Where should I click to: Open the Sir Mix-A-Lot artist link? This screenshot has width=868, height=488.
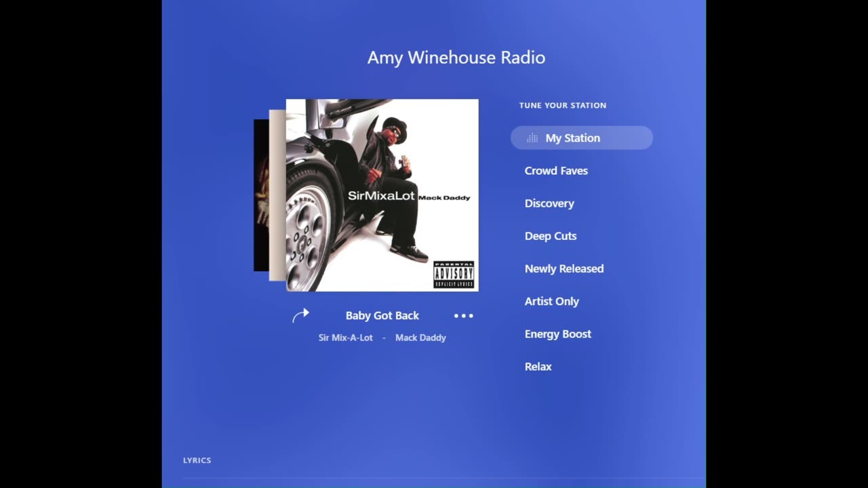(346, 338)
